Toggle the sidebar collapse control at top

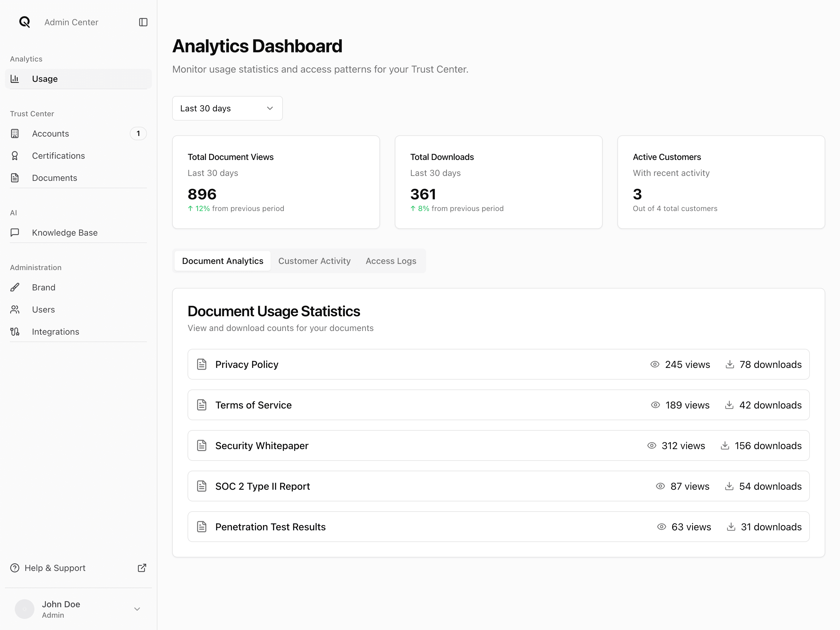[x=143, y=22]
